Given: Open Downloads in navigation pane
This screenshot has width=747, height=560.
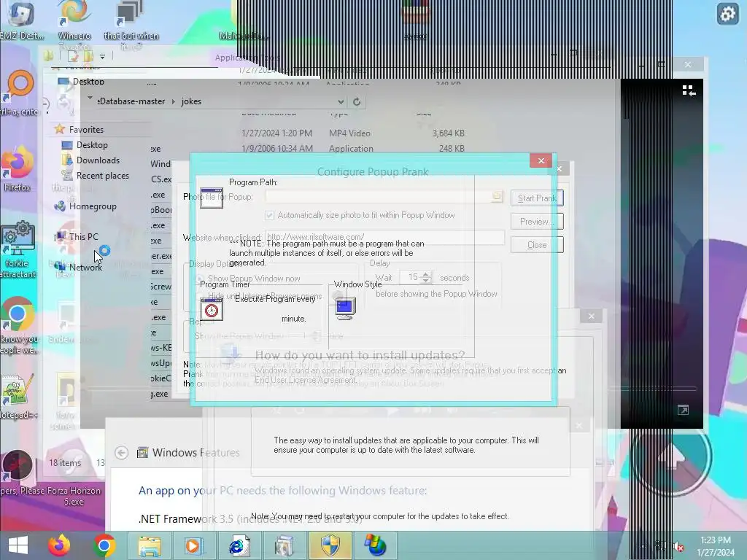Looking at the screenshot, I should click(x=98, y=160).
